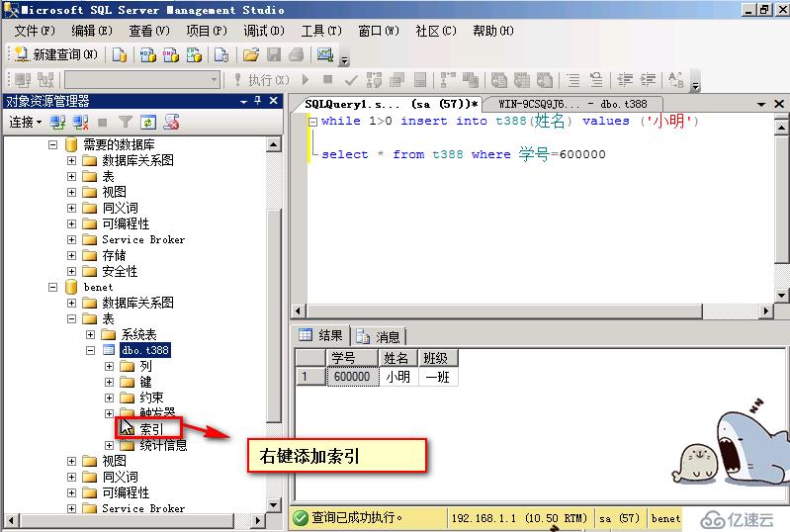Open the active files dropdown arrow

pyautogui.click(x=761, y=104)
